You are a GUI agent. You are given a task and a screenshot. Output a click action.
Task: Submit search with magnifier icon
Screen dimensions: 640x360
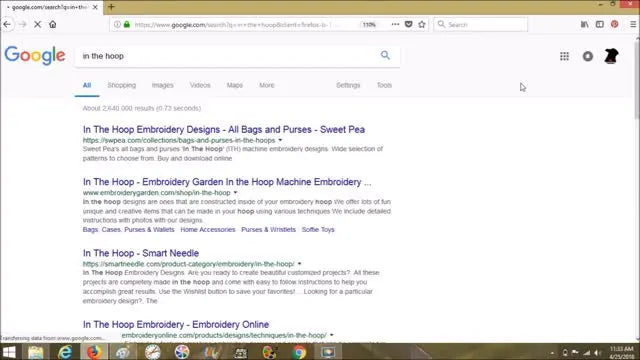coord(385,55)
